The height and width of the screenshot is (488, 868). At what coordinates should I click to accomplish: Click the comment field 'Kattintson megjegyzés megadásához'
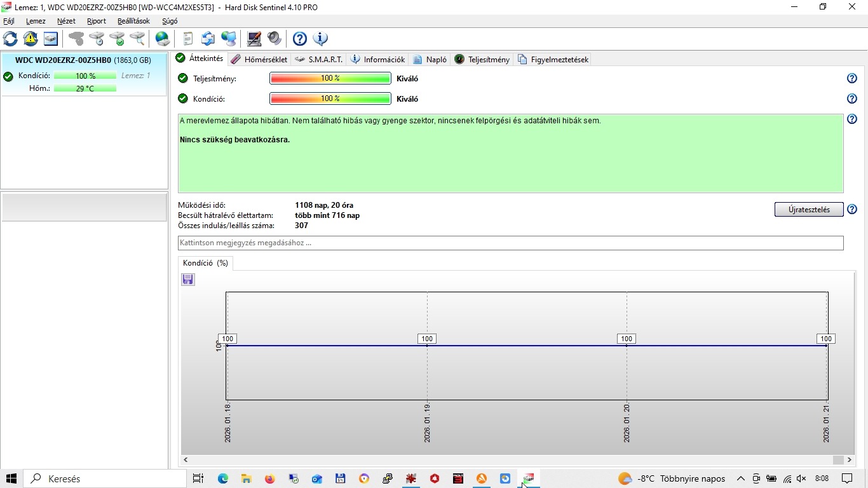tap(511, 243)
